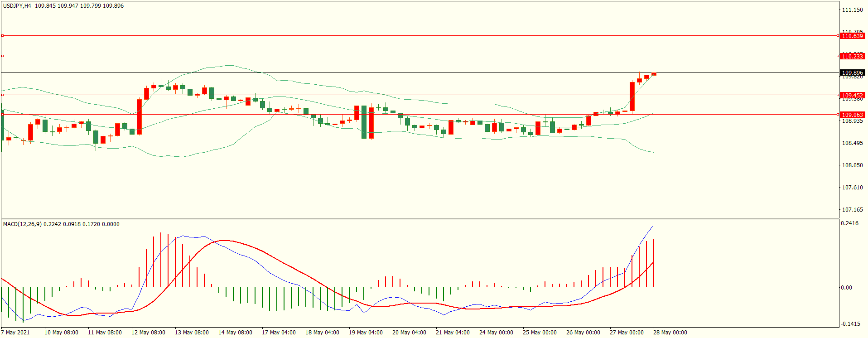Click the red 110.639 price label

pyautogui.click(x=852, y=36)
